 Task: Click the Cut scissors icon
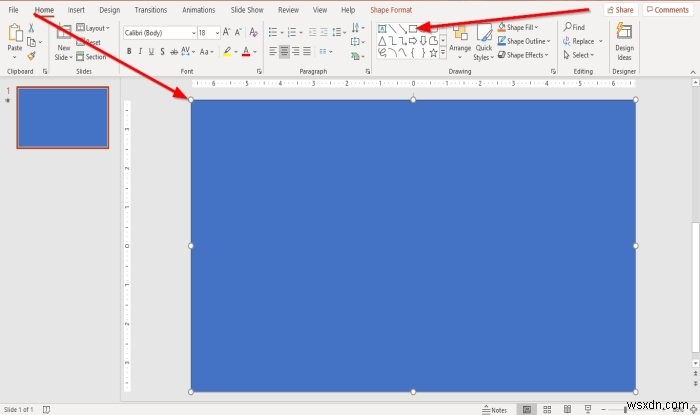click(31, 28)
